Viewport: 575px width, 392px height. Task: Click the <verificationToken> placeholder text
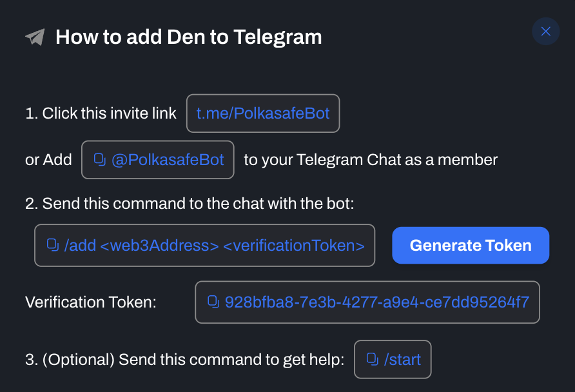(294, 245)
